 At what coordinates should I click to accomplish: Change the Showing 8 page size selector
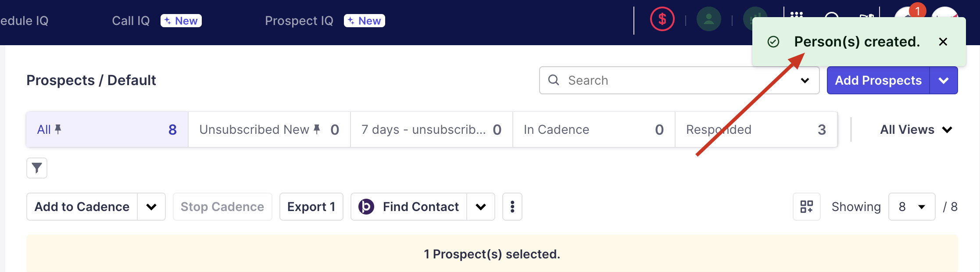912,207
